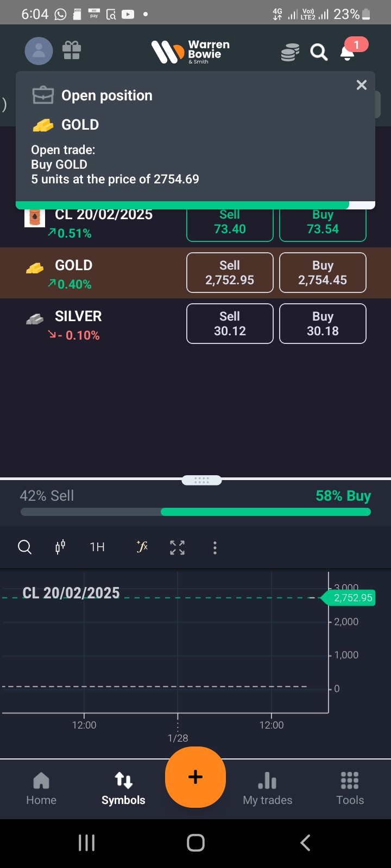Change candlestick chart type
Screen dimensions: 391x868
pyautogui.click(x=60, y=547)
